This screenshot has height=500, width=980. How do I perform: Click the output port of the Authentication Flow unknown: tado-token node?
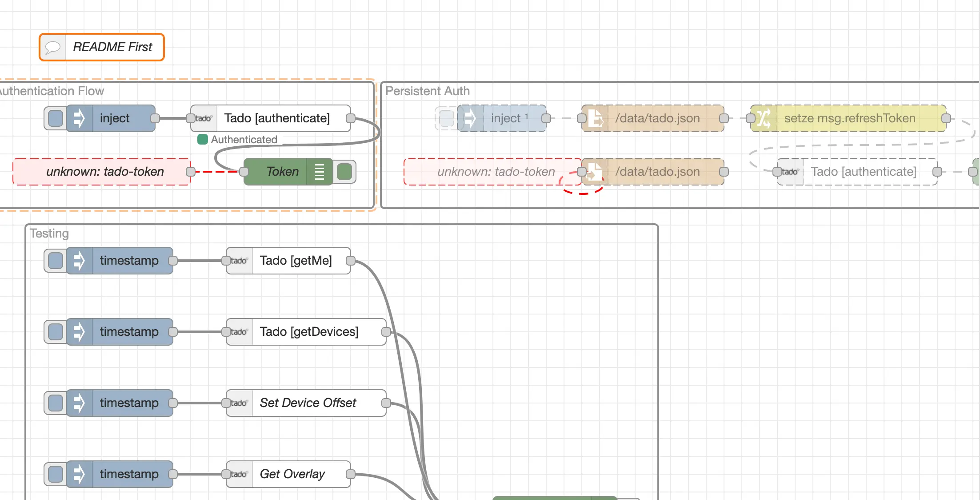point(191,172)
